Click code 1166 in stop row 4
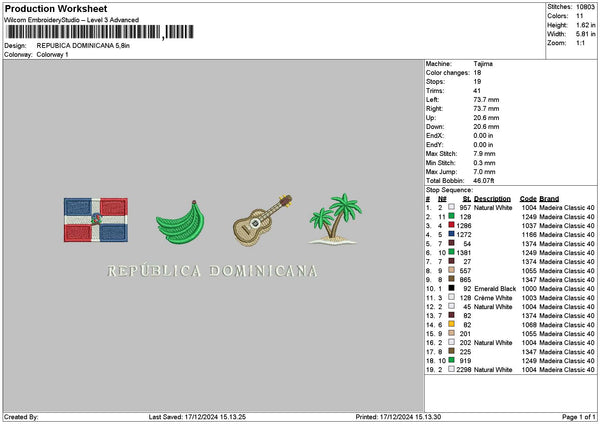The height and width of the screenshot is (424, 600). 529,235
